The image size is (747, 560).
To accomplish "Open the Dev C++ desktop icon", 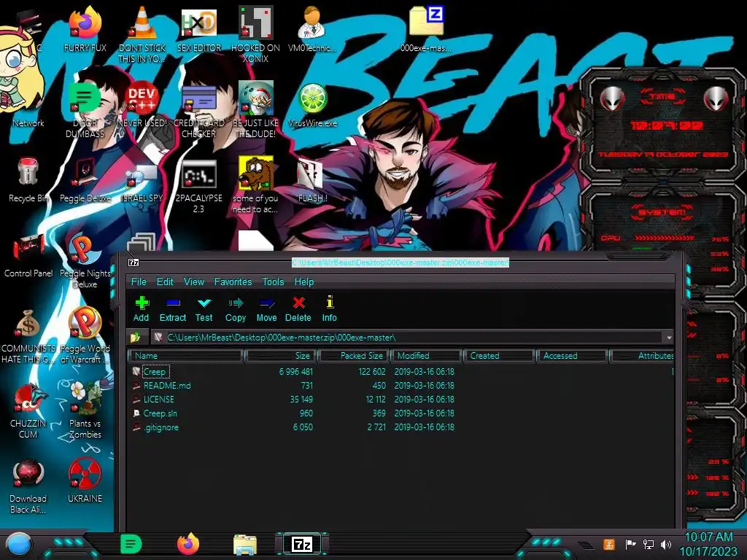I will pyautogui.click(x=142, y=105).
